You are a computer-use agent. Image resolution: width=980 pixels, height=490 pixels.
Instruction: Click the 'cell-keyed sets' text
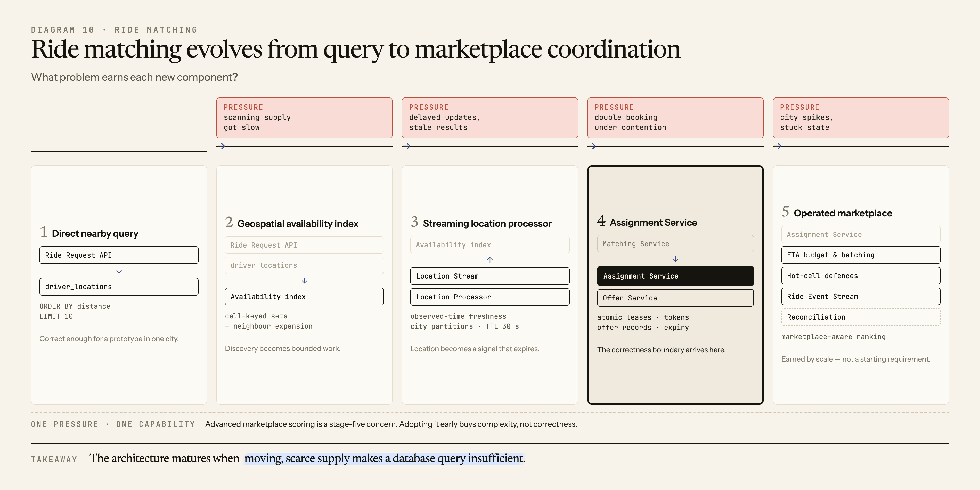coord(256,316)
